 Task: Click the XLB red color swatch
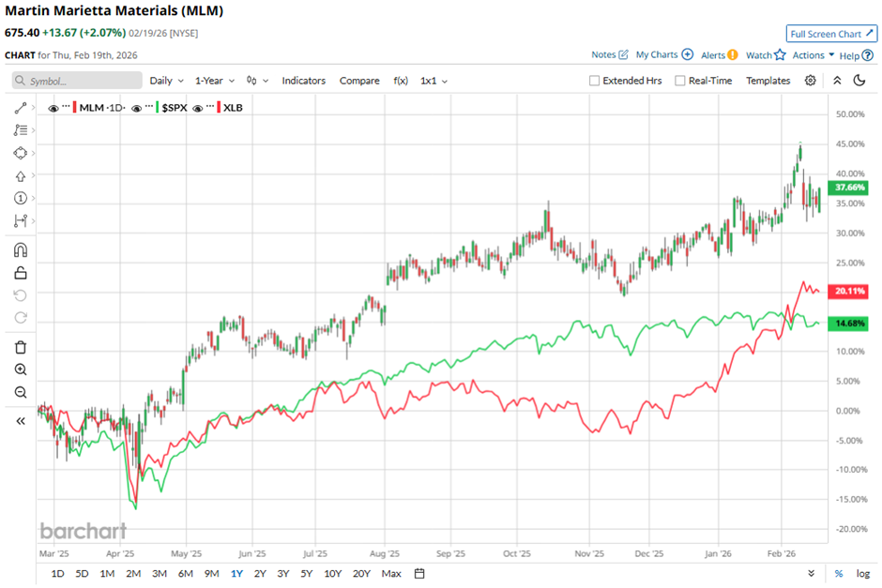coord(220,108)
